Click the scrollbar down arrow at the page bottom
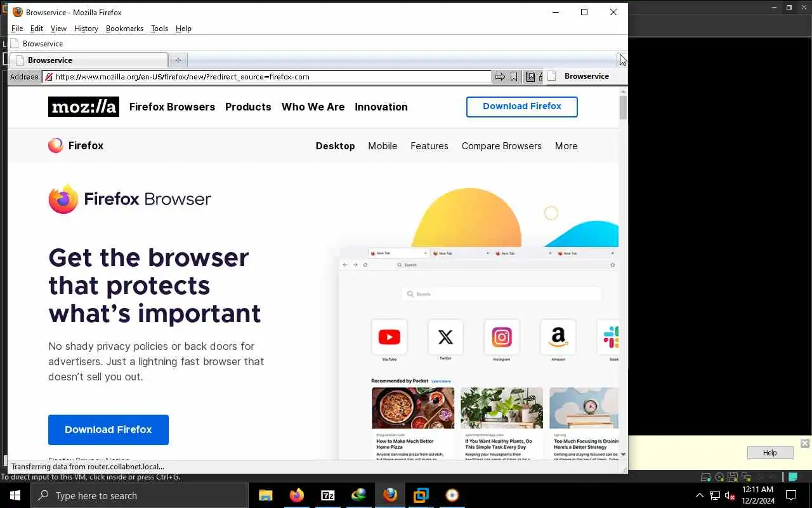 click(623, 454)
